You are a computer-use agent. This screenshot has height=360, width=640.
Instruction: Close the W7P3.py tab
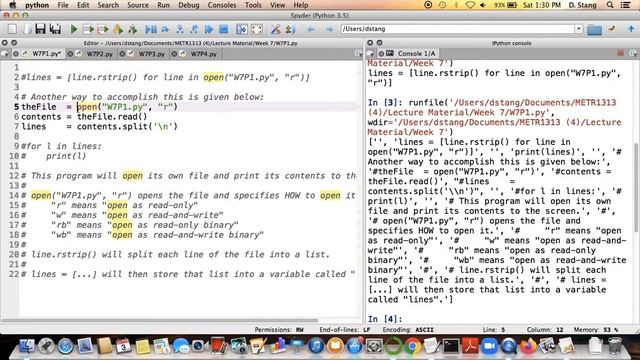[122, 53]
